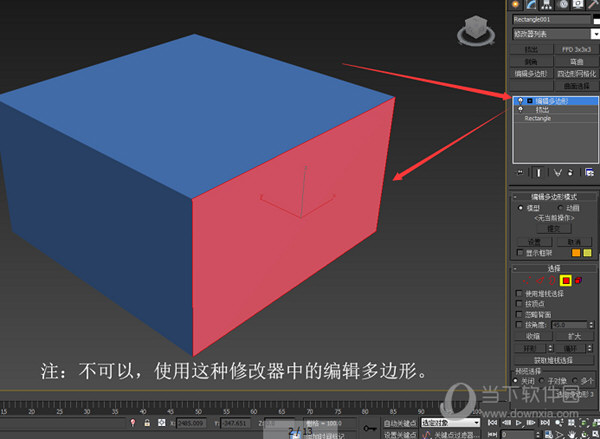Toggle lightbulb of 编辑多边形 stack entry
Viewport: 600px width, 439px height.
pyautogui.click(x=520, y=101)
